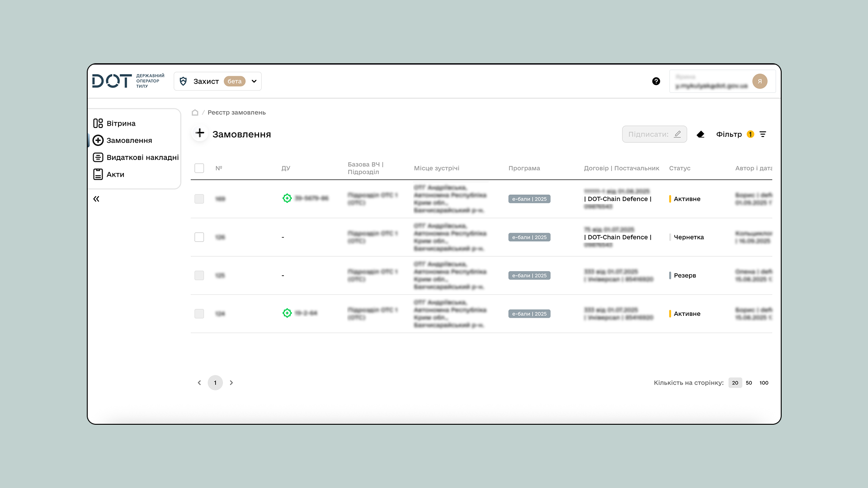Image resolution: width=868 pixels, height=488 pixels.
Task: Open filter settings via the funnel icon
Action: pos(763,134)
